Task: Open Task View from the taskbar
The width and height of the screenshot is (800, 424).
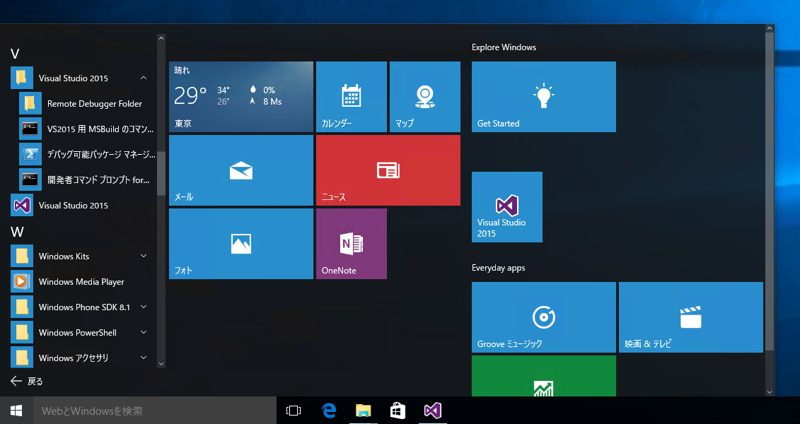Action: point(293,411)
